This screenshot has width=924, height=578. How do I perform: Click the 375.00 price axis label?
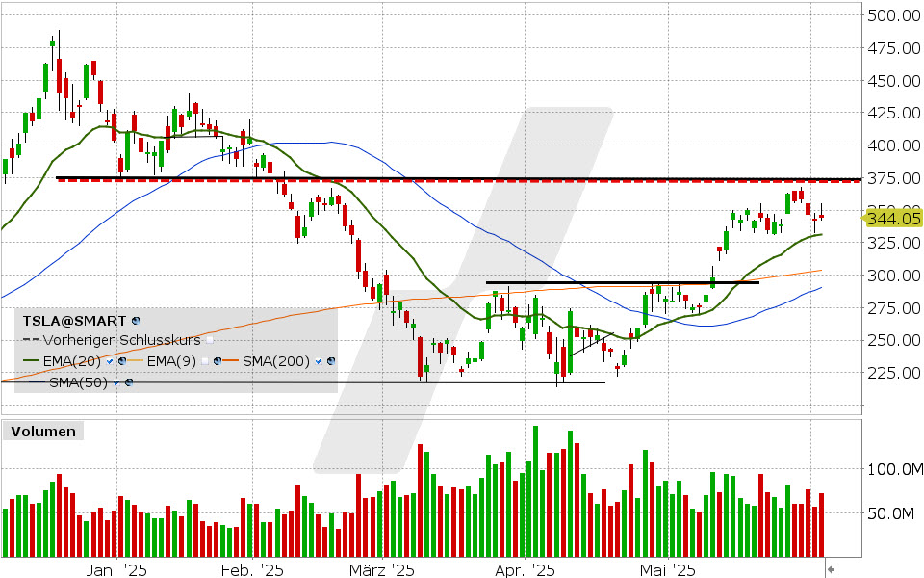894,177
